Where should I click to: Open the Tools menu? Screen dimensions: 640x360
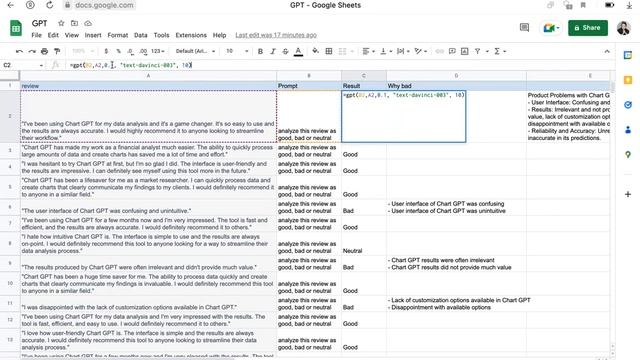coord(161,36)
